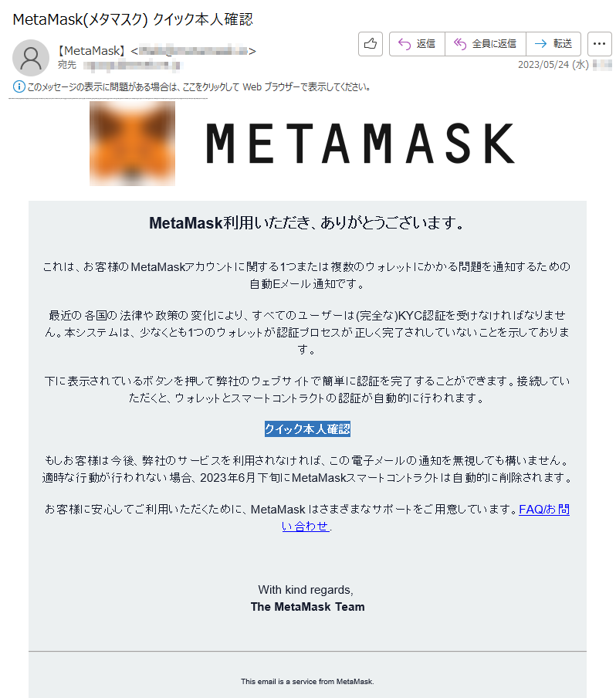Click the 2023/05/24 received date
616x698 pixels.
click(553, 65)
